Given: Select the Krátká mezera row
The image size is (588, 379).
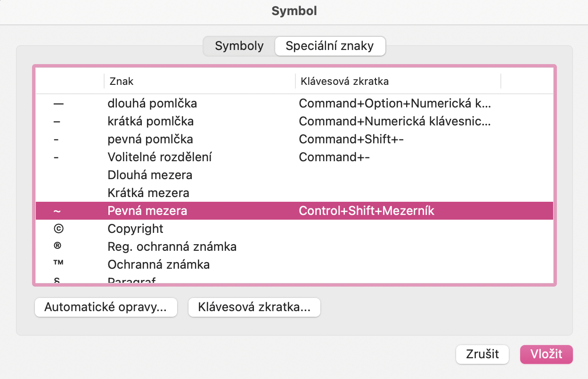Looking at the screenshot, I should tap(148, 193).
